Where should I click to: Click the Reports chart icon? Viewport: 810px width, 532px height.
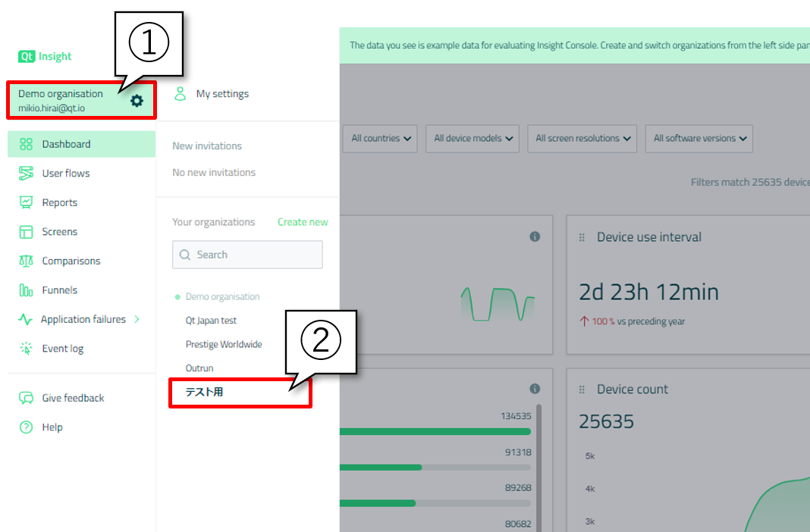coord(27,202)
